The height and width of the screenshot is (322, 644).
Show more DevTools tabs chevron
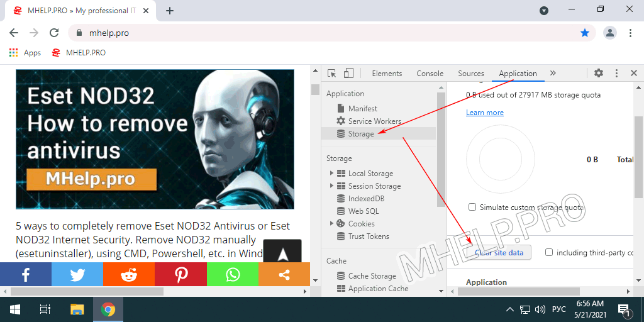[553, 73]
